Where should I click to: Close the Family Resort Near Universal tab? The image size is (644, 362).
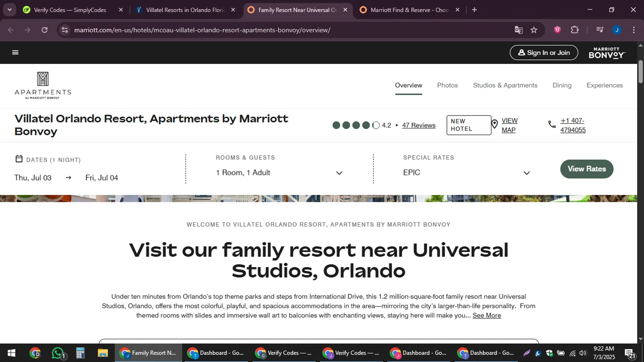pyautogui.click(x=345, y=10)
